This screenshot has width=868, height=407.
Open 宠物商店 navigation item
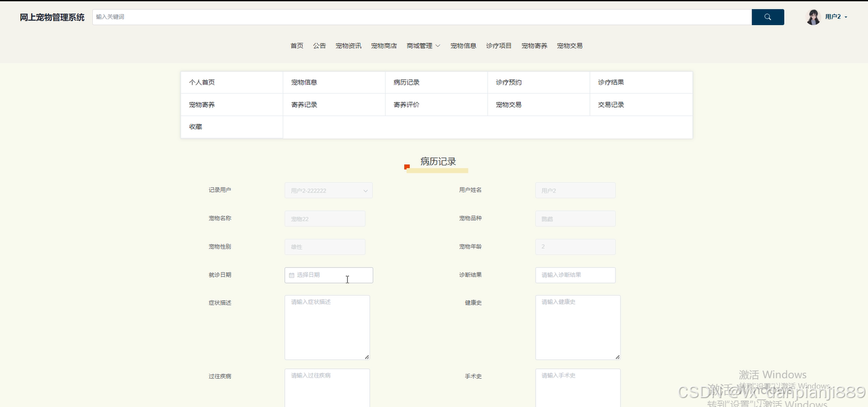click(384, 46)
